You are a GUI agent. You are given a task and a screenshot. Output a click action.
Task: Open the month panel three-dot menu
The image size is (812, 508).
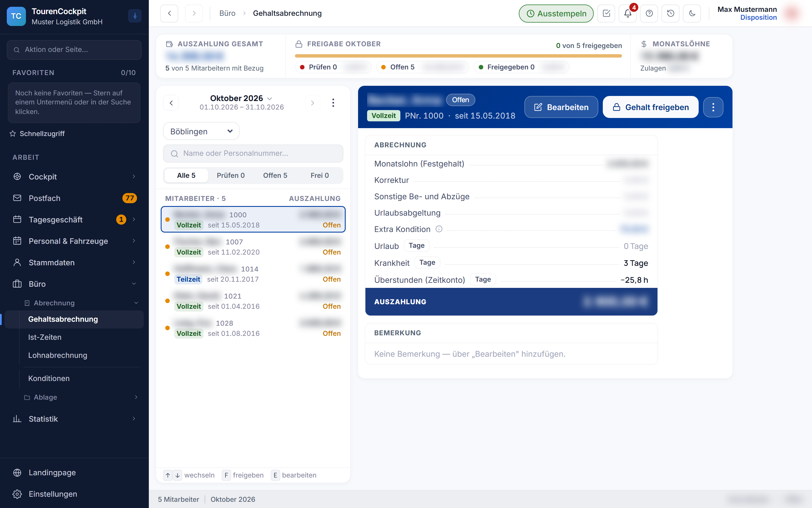(x=333, y=103)
